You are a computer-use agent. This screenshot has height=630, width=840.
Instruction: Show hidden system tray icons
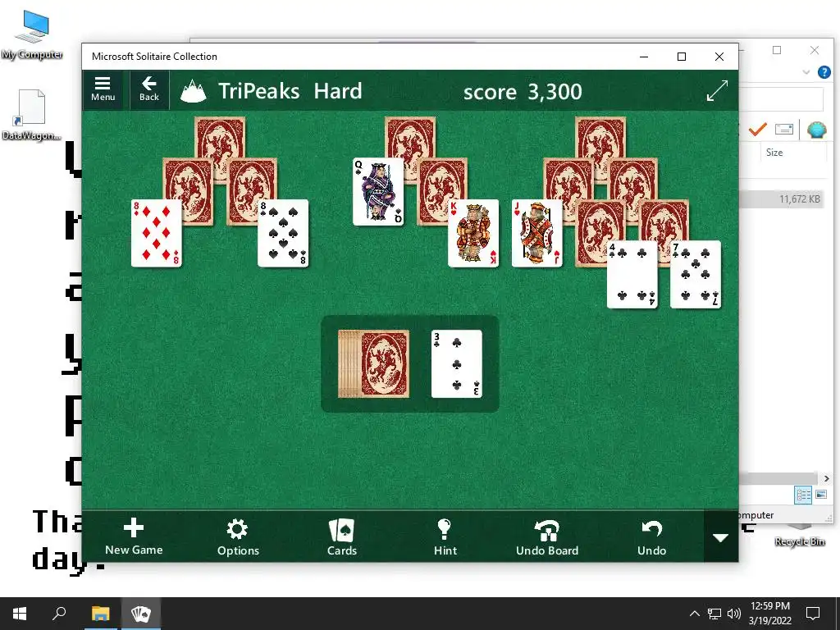(694, 614)
